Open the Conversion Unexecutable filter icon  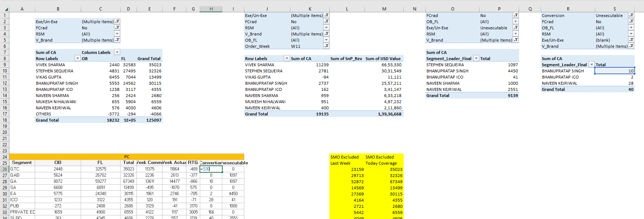click(x=631, y=16)
